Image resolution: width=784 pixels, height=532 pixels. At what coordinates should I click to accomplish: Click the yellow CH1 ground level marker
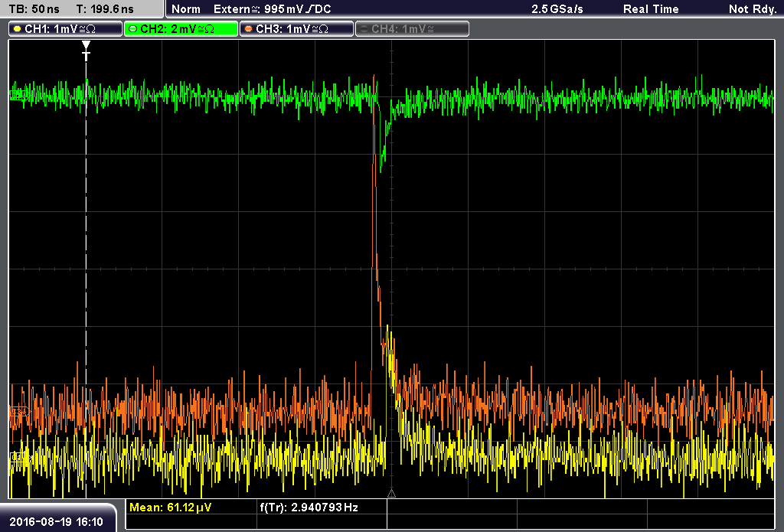click(x=20, y=457)
